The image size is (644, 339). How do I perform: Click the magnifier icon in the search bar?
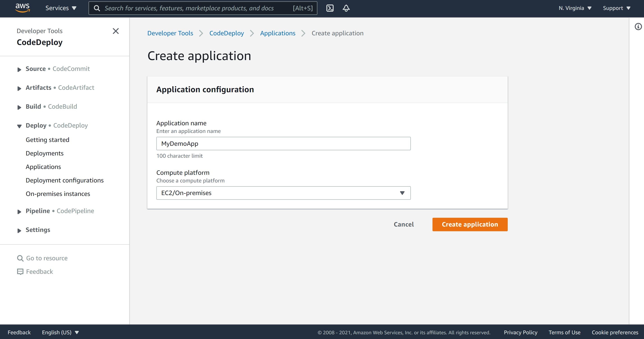pos(97,8)
